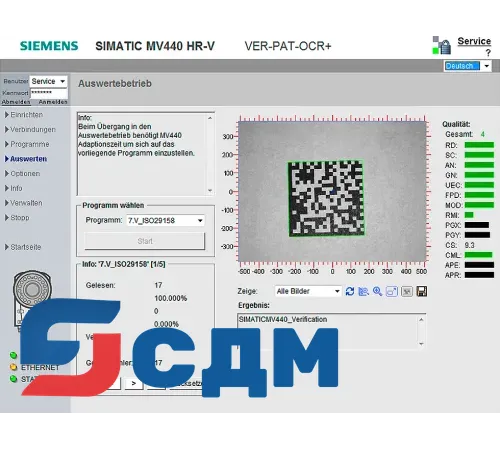This screenshot has height=450, width=500.
Task: Click the Info box scroll-down arrow
Action: (210, 190)
